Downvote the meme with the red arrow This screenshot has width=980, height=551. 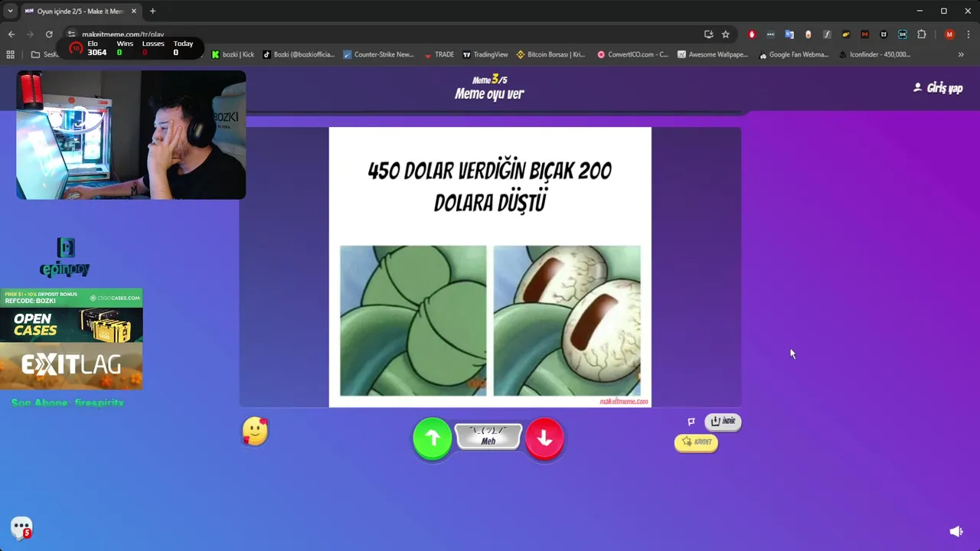pos(544,438)
